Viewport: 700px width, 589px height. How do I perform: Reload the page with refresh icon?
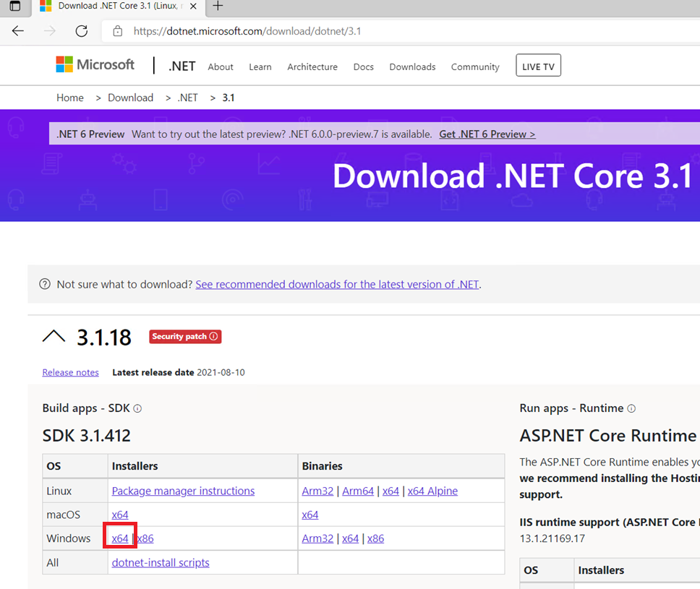click(x=82, y=31)
